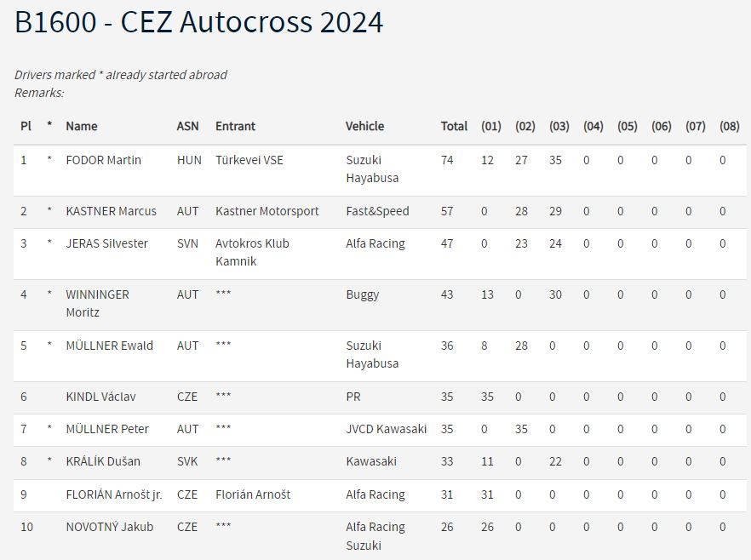Click the Total column header

pyautogui.click(x=454, y=126)
